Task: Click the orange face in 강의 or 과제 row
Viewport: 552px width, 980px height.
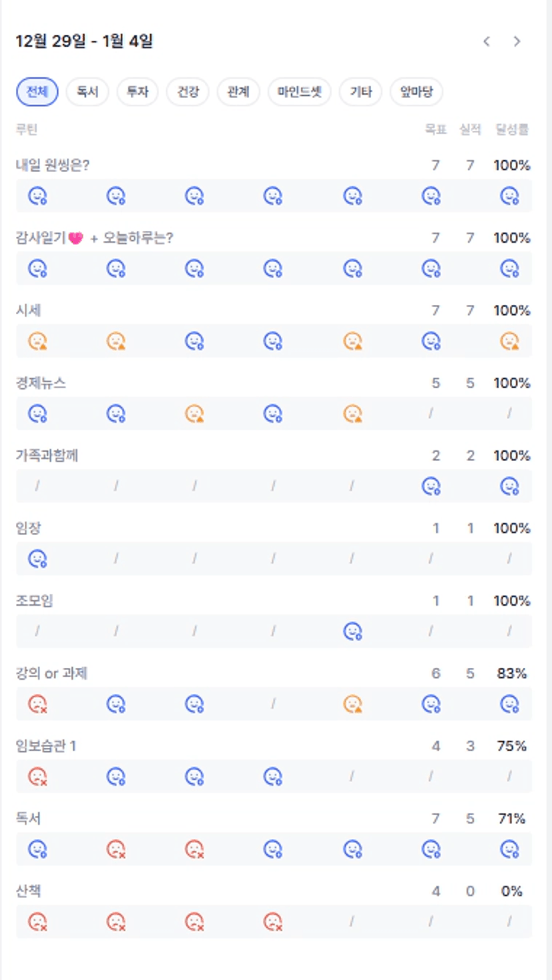Action: (352, 704)
